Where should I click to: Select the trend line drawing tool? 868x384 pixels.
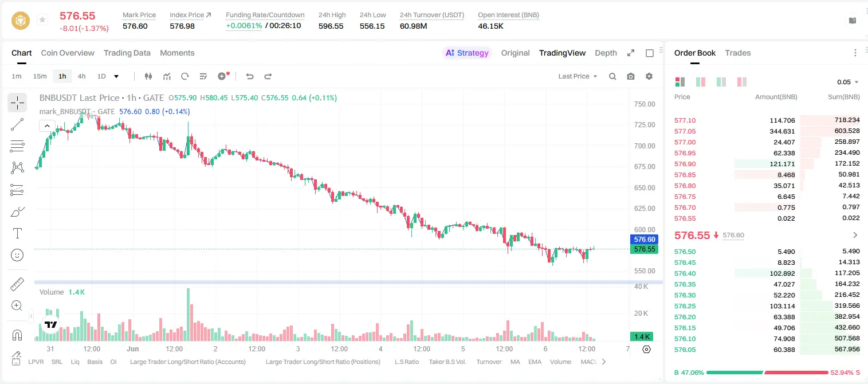[x=17, y=124]
